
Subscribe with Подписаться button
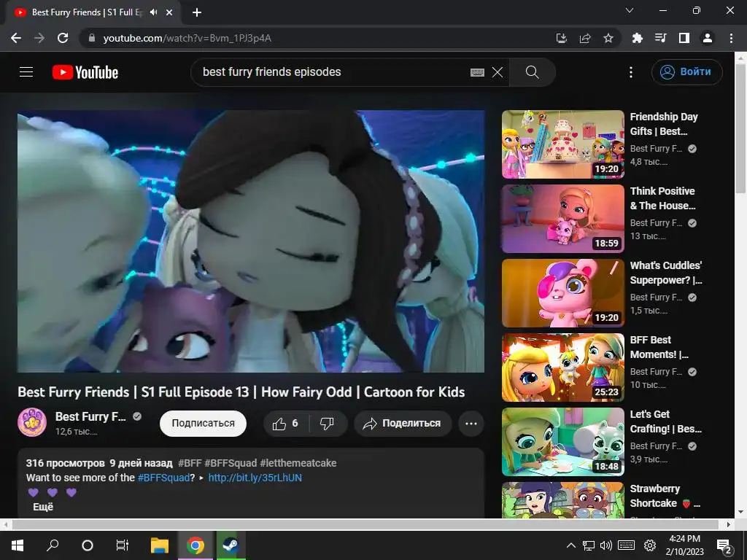(203, 424)
